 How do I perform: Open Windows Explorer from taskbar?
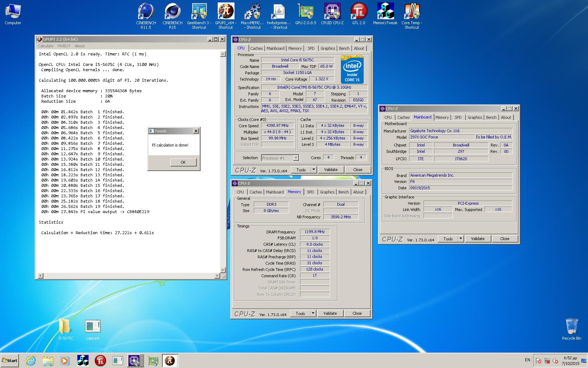48,361
